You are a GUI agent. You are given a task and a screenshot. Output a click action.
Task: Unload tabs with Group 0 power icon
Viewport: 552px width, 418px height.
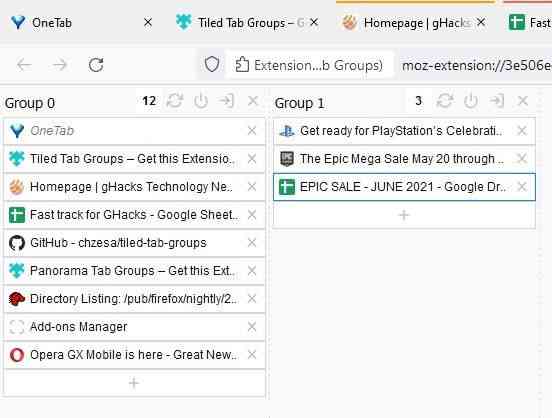pos(201,101)
